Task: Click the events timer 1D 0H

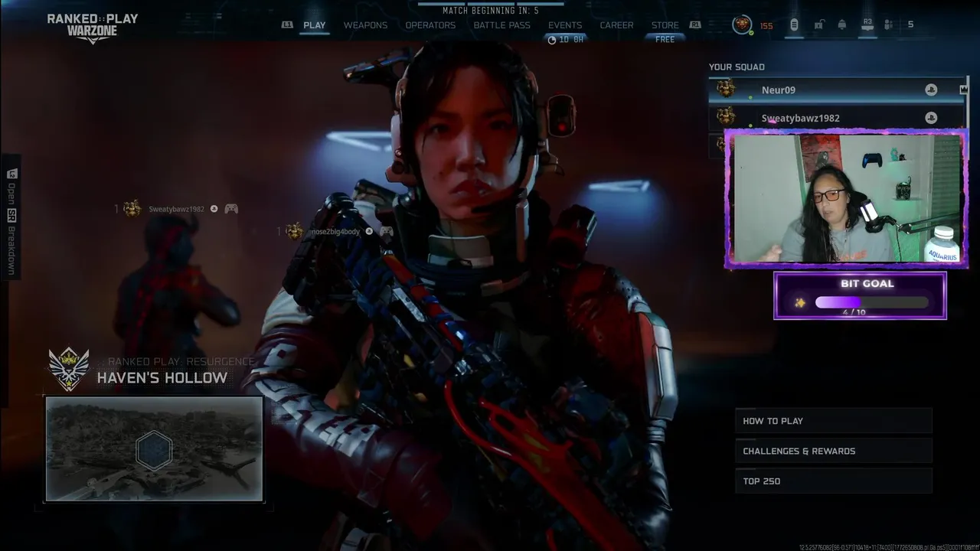Action: [566, 40]
